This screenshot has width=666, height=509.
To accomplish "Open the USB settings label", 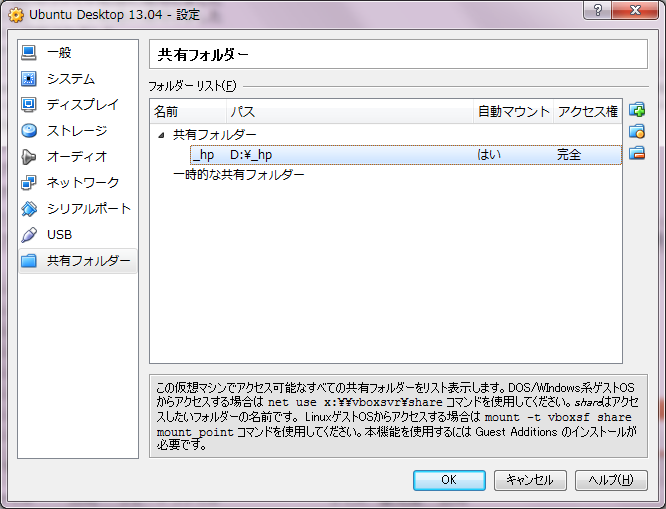I will 59,235.
